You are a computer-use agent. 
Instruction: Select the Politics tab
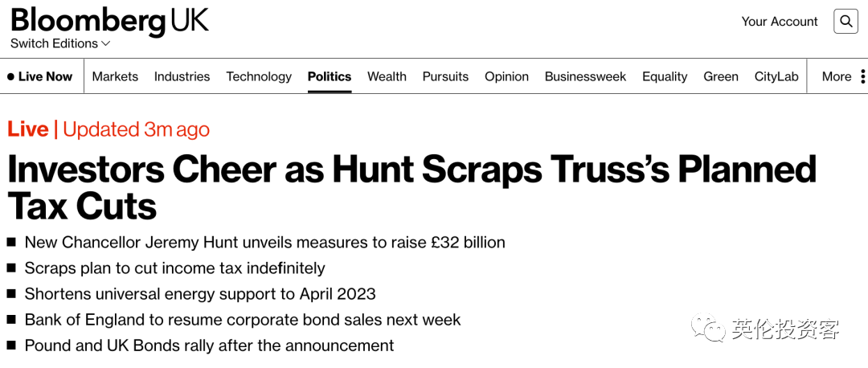click(x=330, y=76)
